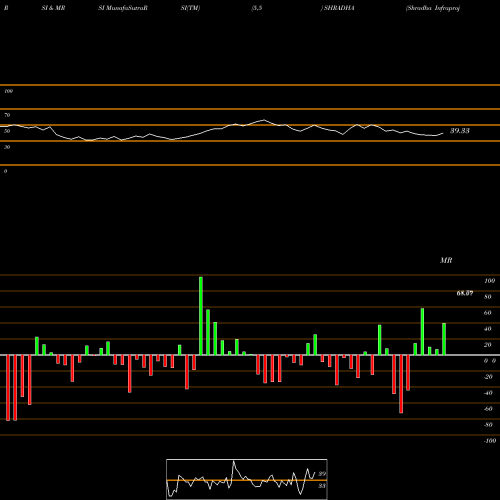The height and width of the screenshot is (500, 500).
Task: Click the MR value label 68.07
Action: coord(465,293)
